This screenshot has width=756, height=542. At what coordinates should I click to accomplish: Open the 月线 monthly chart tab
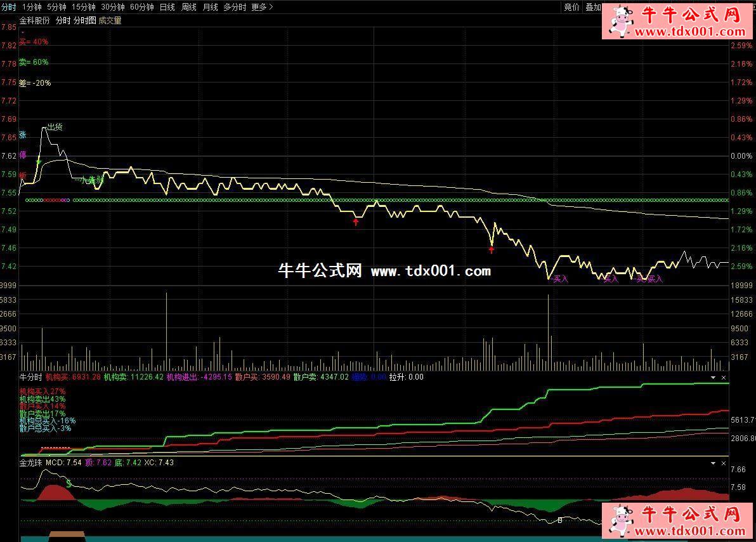[x=210, y=7]
